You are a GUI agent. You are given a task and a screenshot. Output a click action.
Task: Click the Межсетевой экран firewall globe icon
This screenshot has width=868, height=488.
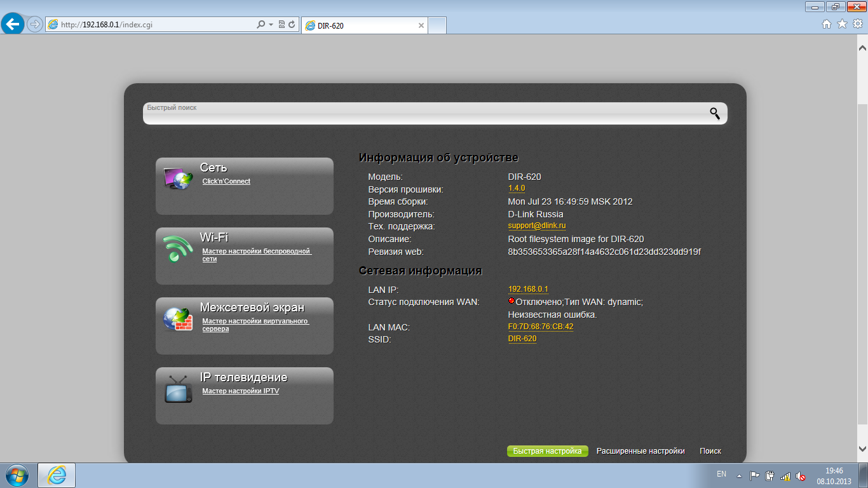(x=178, y=318)
